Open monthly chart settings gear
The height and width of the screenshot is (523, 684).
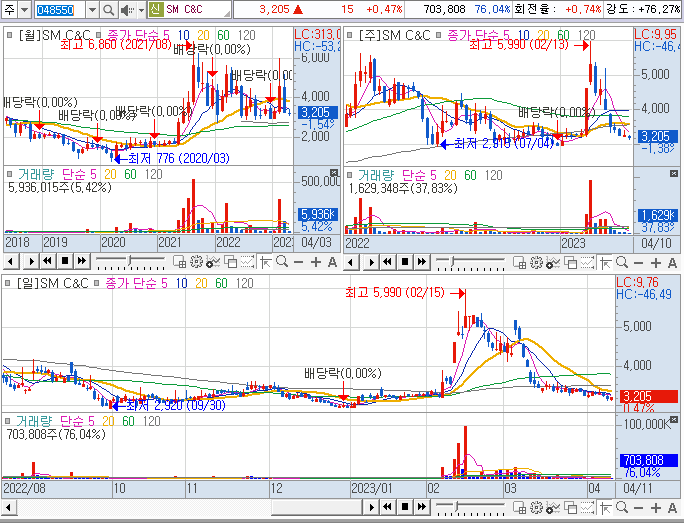pyautogui.click(x=196, y=262)
